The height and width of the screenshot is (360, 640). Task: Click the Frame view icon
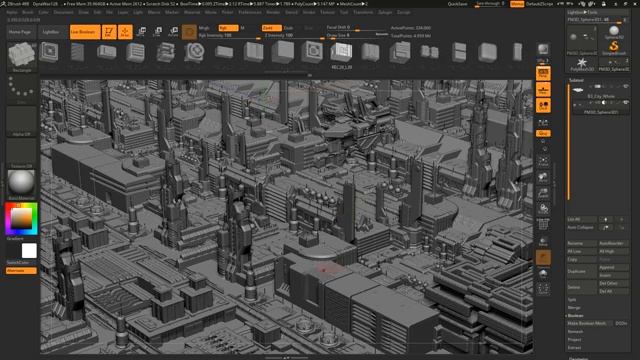(543, 161)
